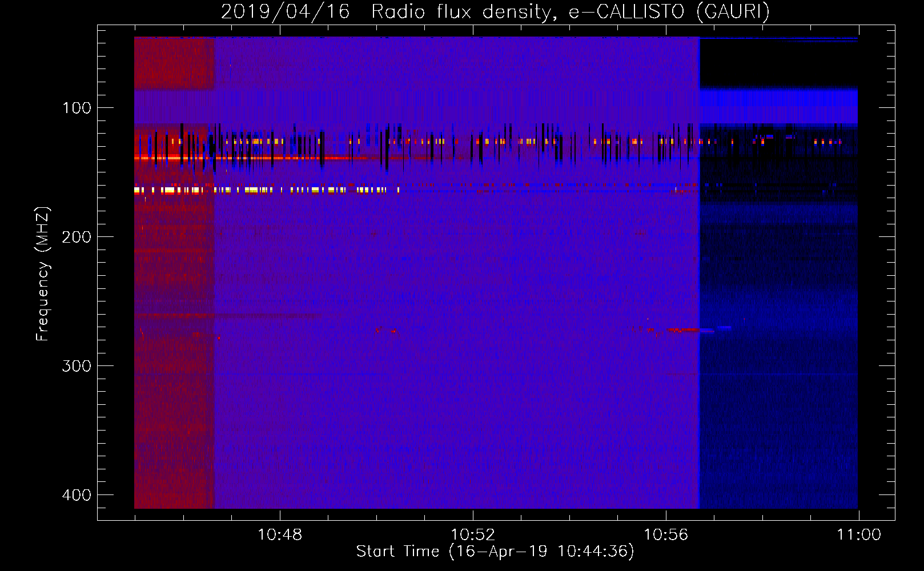Viewport: 924px width, 571px height.
Task: Click the '400' frequency tick label
Action: point(77,495)
